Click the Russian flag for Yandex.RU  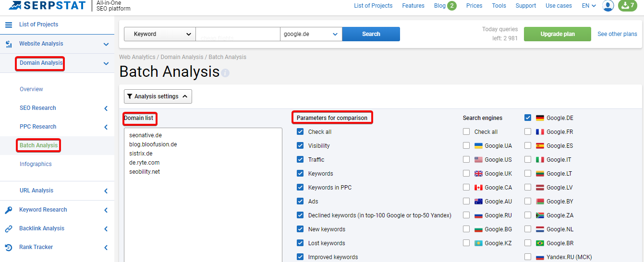(540, 257)
